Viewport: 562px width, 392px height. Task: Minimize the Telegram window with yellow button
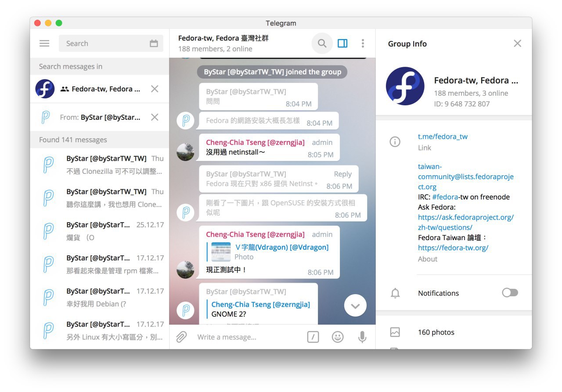(48, 23)
